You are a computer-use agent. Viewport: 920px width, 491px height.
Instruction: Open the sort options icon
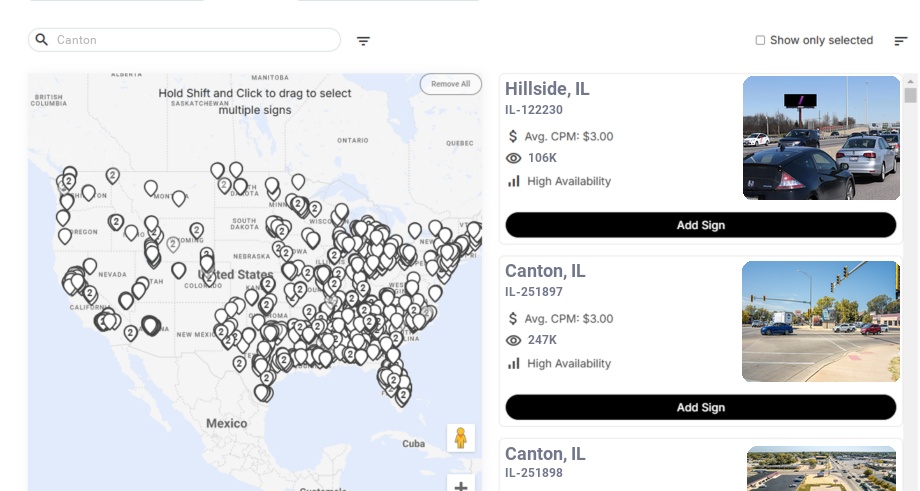901,41
